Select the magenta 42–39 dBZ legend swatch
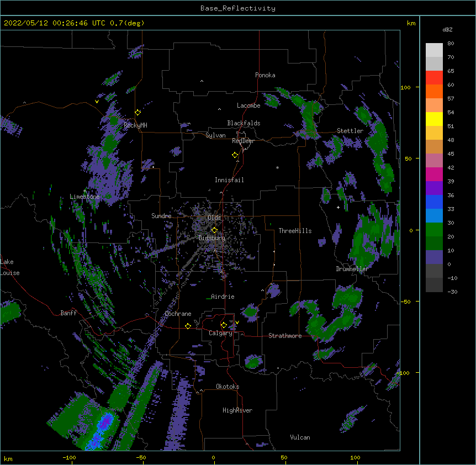 [x=434, y=174]
